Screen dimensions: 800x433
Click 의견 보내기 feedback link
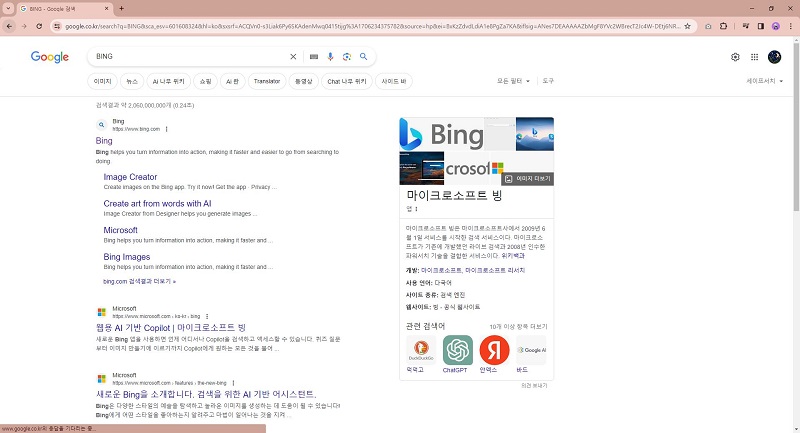tap(534, 386)
